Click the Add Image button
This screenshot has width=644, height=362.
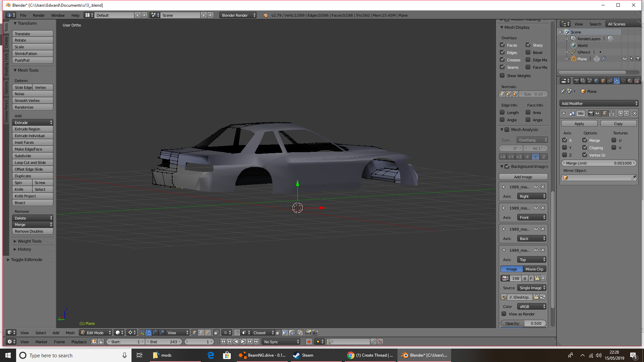523,177
